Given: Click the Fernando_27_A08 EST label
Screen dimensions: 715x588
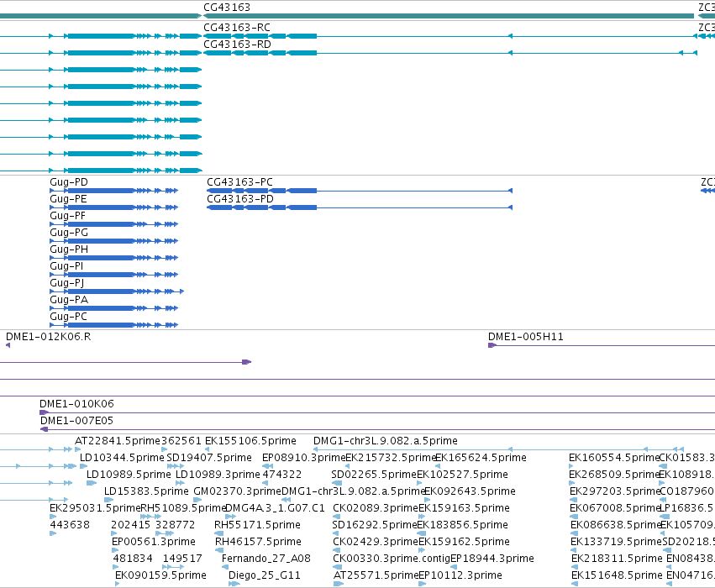Looking at the screenshot, I should coord(266,559).
